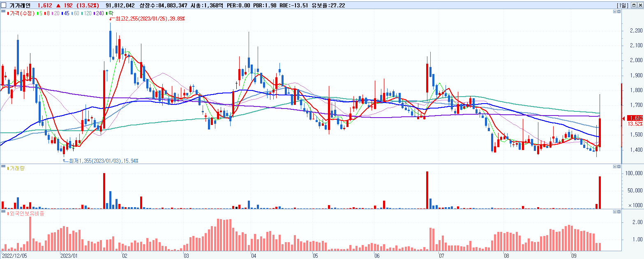Maximize the 외국인보유비중 panel using its box icon
The width and height of the screenshot is (644, 259).
tap(615, 212)
